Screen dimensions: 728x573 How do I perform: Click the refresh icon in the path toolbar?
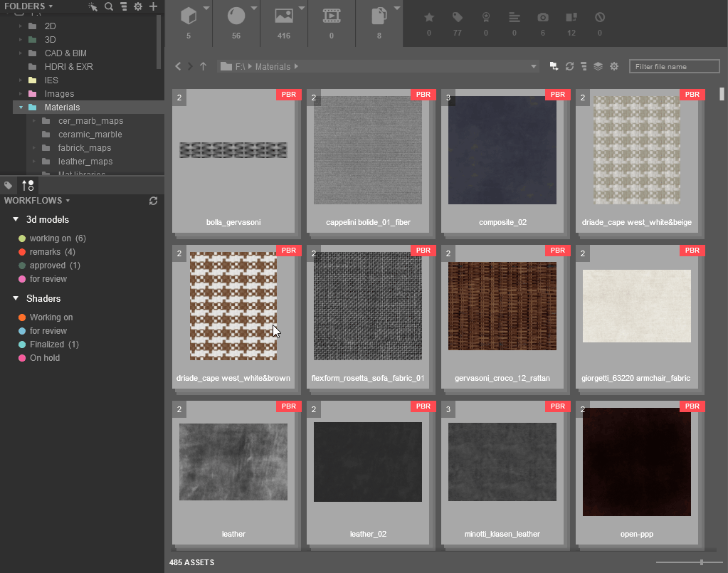click(x=570, y=66)
